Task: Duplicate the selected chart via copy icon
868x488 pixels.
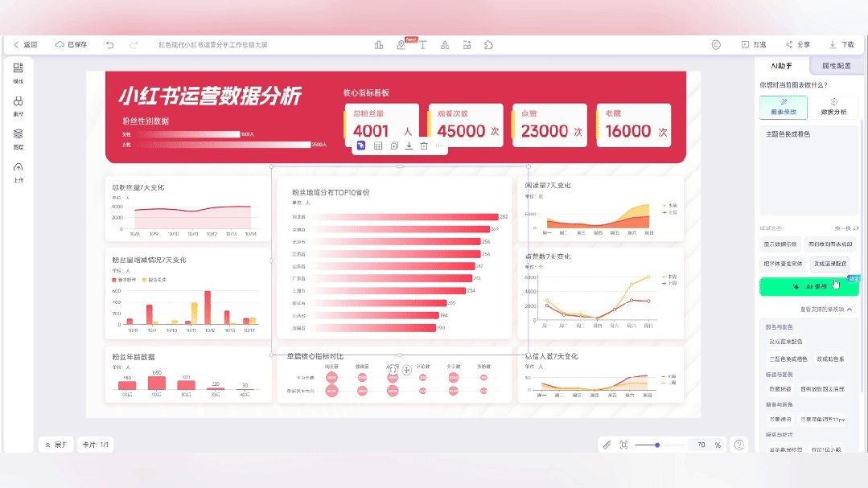Action: 393,146
